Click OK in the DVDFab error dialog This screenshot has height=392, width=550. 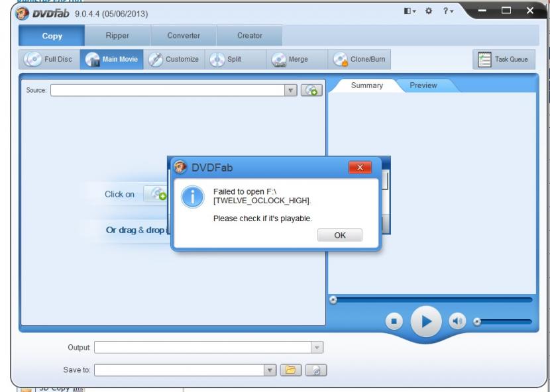click(x=339, y=235)
